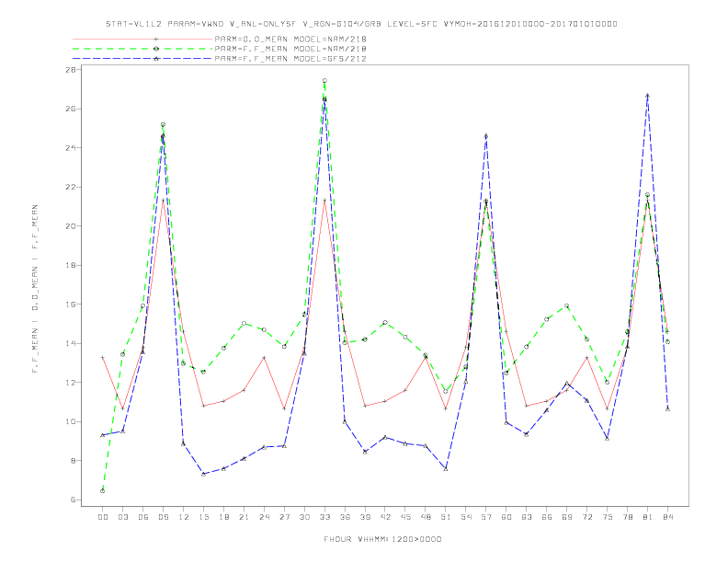Click x-axis forecast hour label 00

pyautogui.click(x=103, y=517)
